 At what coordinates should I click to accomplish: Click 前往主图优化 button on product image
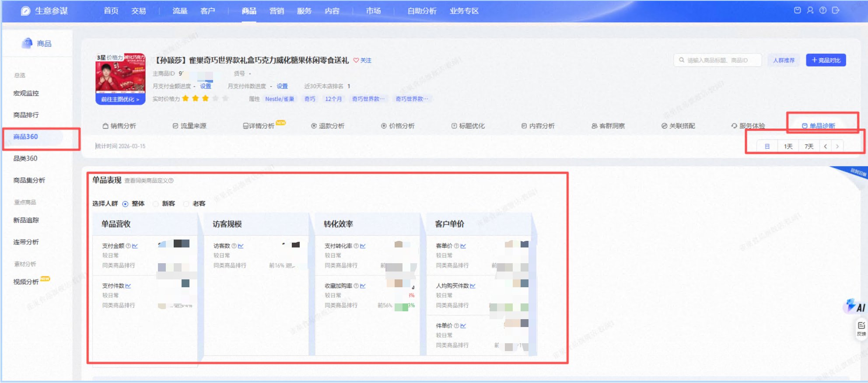pos(120,100)
